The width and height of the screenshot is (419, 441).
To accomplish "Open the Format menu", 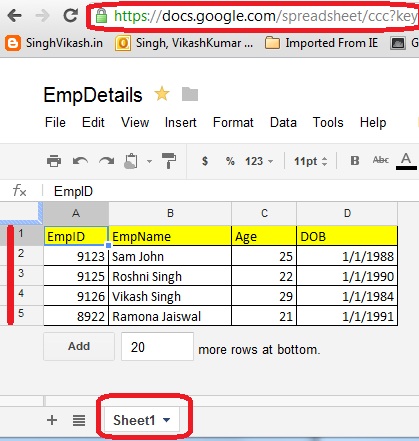I will [x=233, y=122].
